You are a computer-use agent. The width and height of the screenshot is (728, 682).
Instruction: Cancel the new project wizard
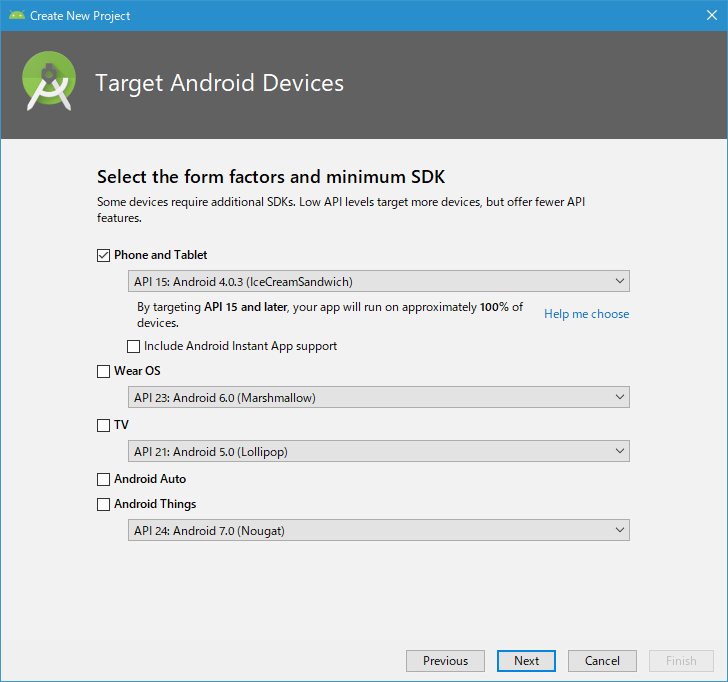tap(602, 661)
